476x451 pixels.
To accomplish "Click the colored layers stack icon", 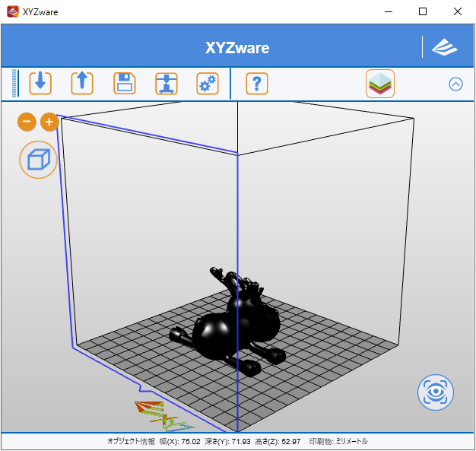I will [380, 84].
